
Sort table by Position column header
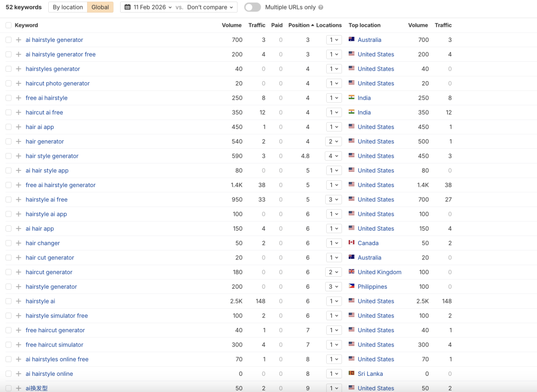pos(299,25)
